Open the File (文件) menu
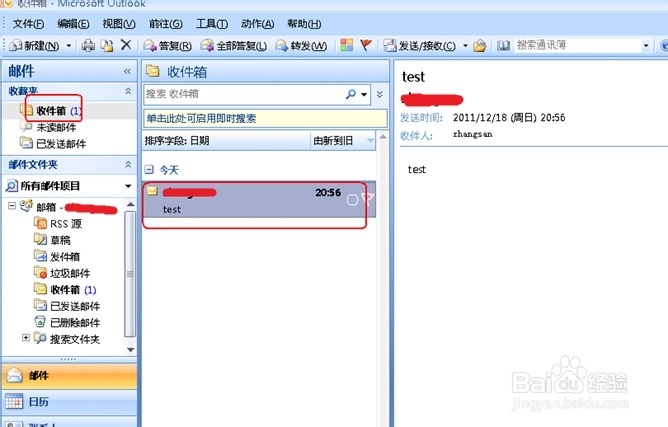This screenshot has height=427, width=668. [x=28, y=24]
